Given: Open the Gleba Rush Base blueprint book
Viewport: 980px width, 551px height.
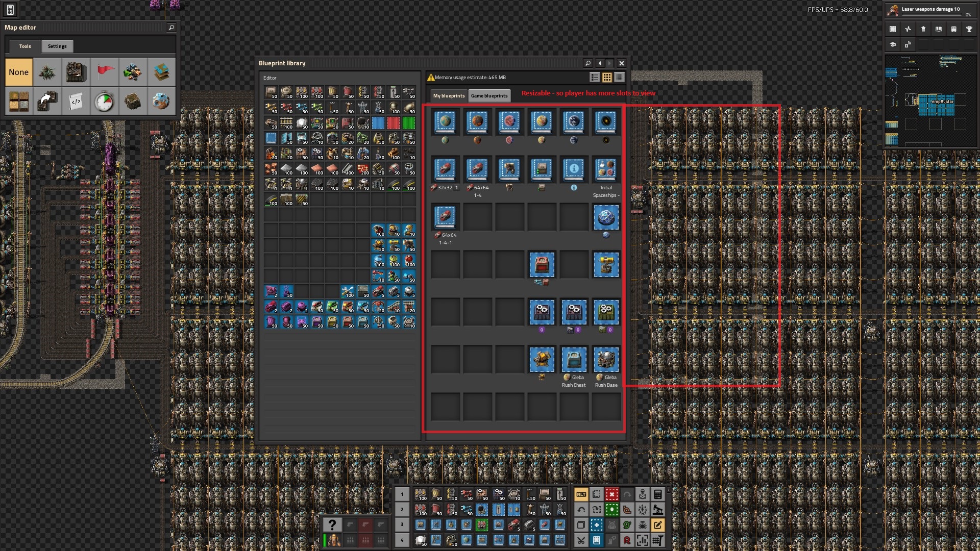Looking at the screenshot, I should [x=606, y=359].
